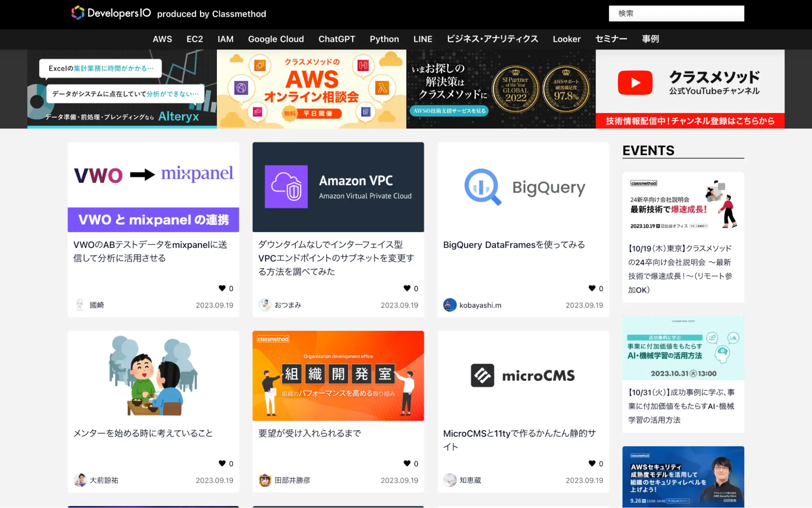Open kobayashi.m author avatar
Screen dimensions: 812x508
[x=450, y=305]
